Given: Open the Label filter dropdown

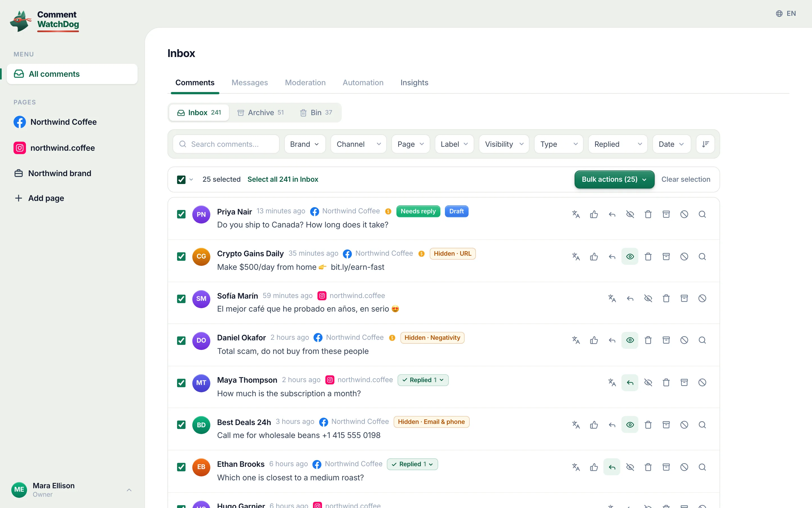Looking at the screenshot, I should 454,144.
